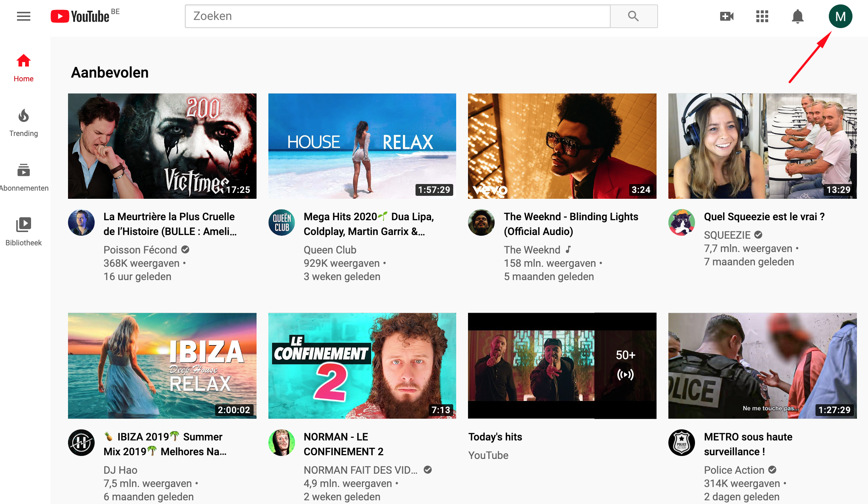
Task: Play the Squeezie 13:29 thumbnail
Action: [x=763, y=146]
